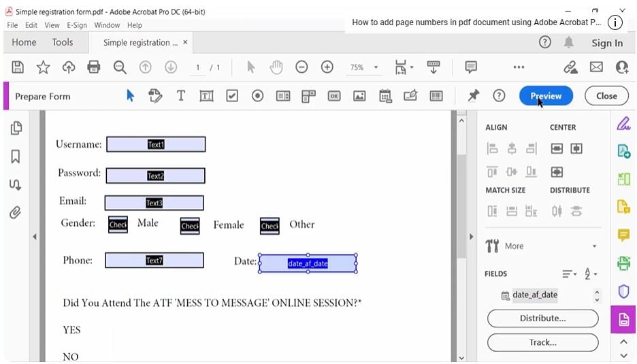Add a Text Field tool

(x=206, y=96)
